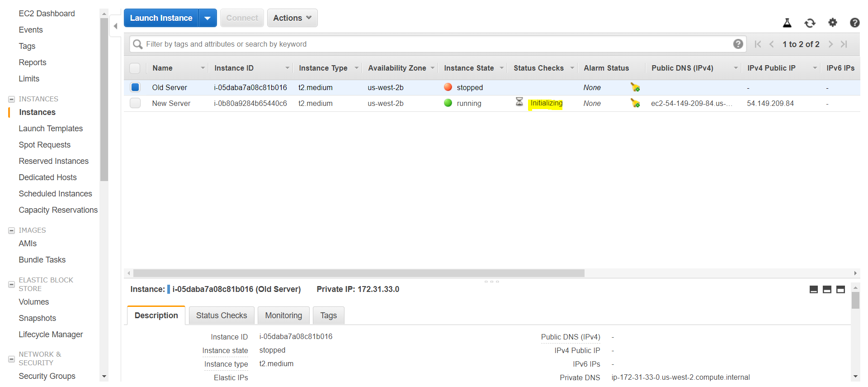Open Spot Requests in sidebar
The height and width of the screenshot is (387, 868).
[x=44, y=145]
